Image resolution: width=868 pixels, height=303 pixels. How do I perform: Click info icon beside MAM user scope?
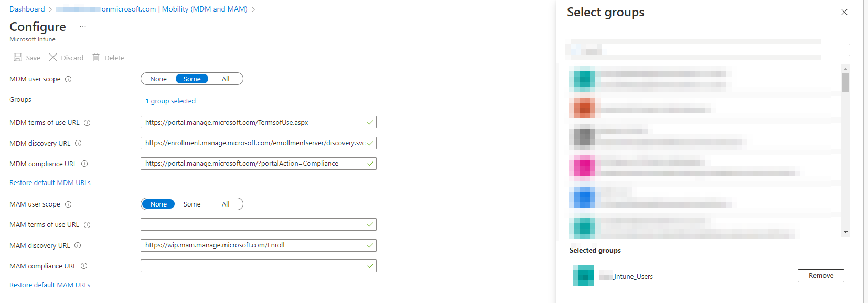click(68, 204)
